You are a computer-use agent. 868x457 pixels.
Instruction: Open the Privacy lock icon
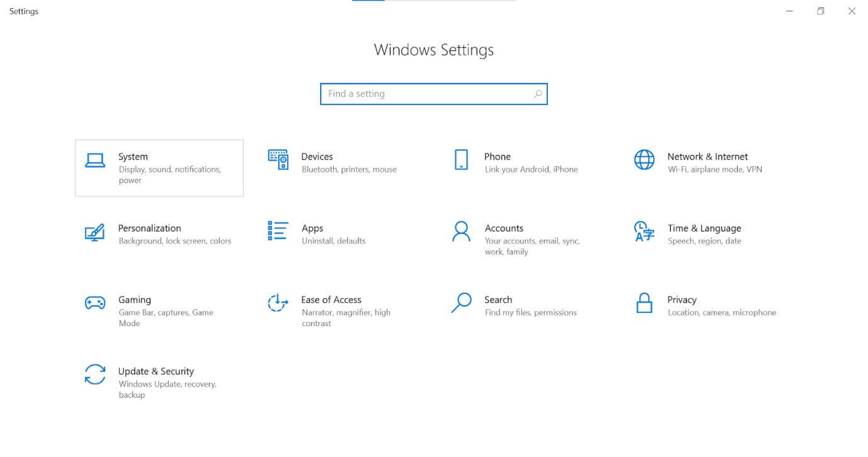click(644, 303)
